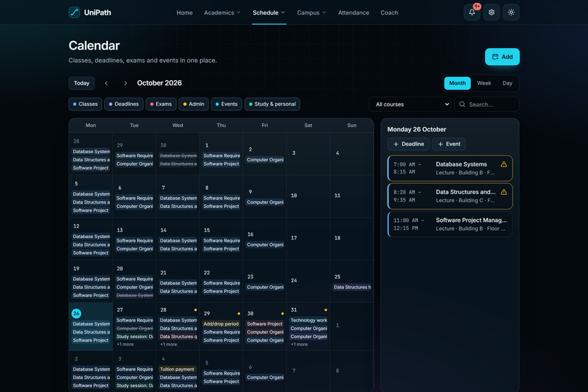This screenshot has width=588, height=392.
Task: Toggle the Study & personal filter
Action: pyautogui.click(x=272, y=104)
